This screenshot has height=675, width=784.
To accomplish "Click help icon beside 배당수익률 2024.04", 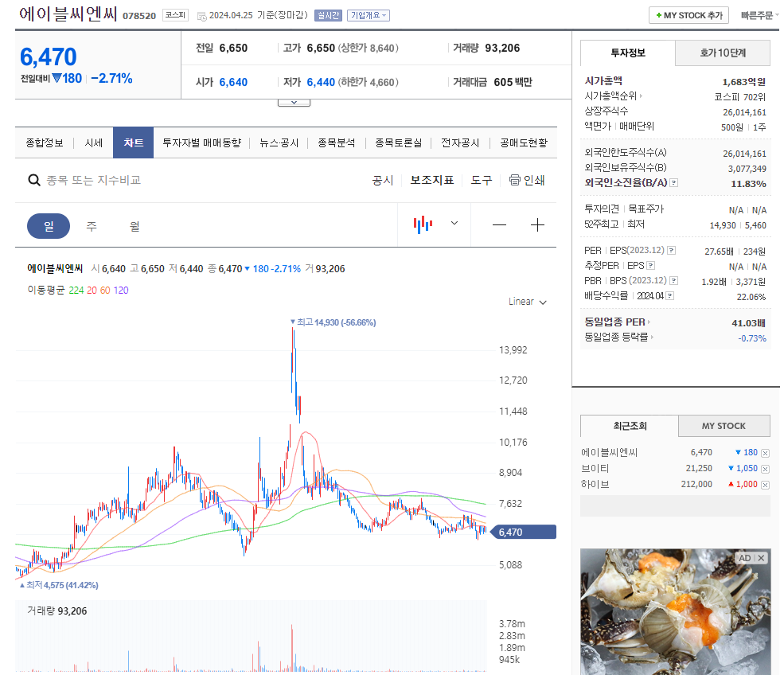I will pyautogui.click(x=670, y=296).
